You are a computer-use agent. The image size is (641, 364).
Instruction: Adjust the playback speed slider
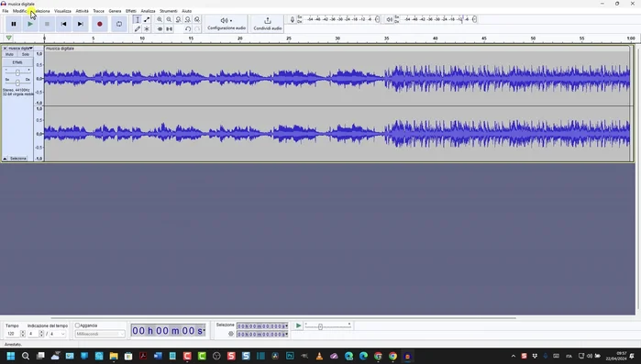tap(321, 326)
